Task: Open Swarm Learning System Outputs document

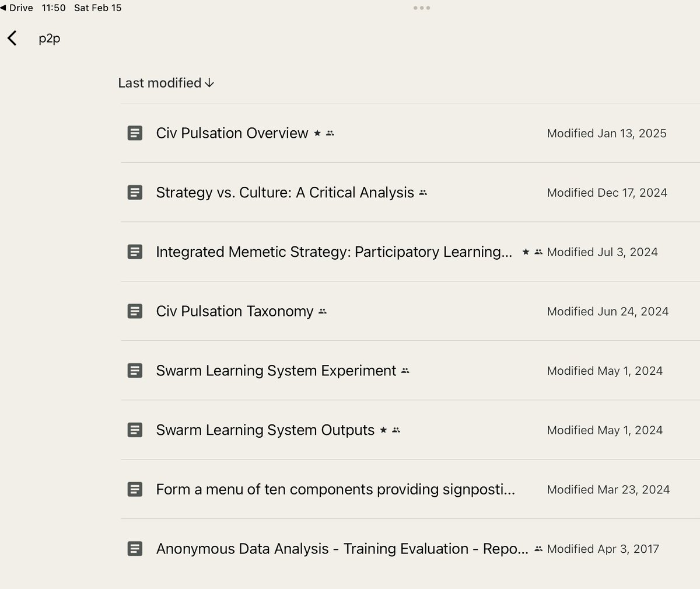Action: click(265, 430)
